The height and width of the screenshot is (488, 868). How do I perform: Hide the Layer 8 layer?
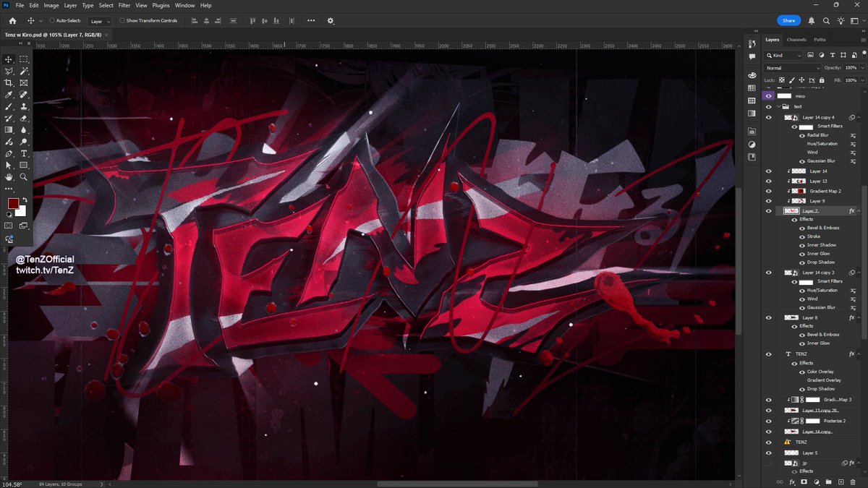(x=769, y=317)
